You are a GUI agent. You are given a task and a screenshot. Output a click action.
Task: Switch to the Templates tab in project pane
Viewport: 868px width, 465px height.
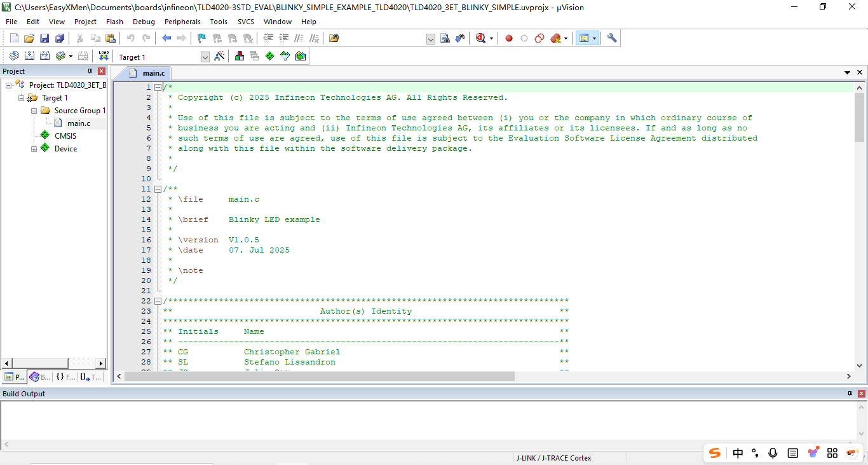(90, 377)
